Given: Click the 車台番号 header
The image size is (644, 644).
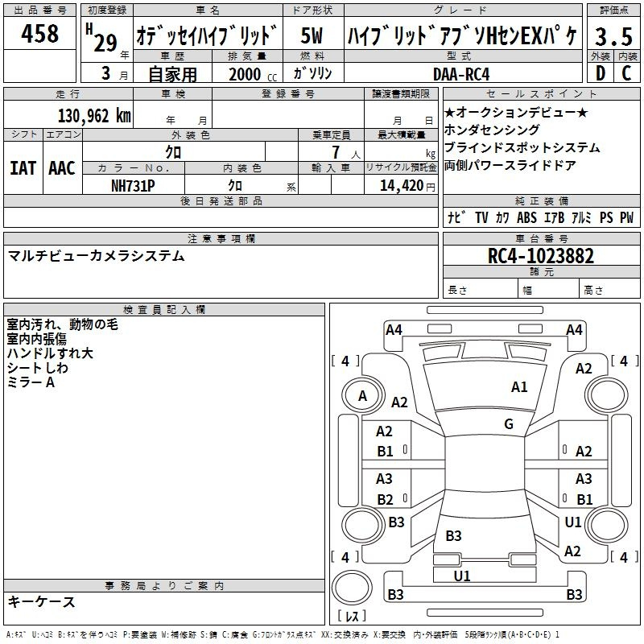Looking at the screenshot, I should coord(541,238).
